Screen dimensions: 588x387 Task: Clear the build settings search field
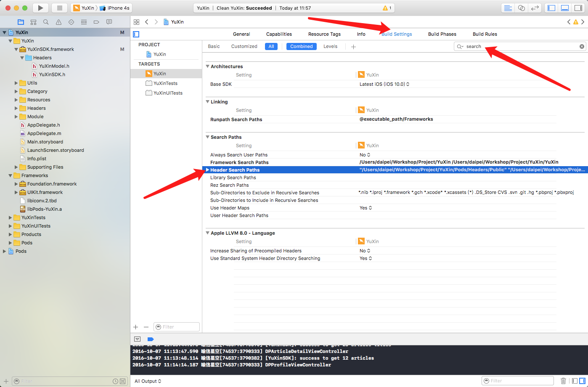(582, 47)
